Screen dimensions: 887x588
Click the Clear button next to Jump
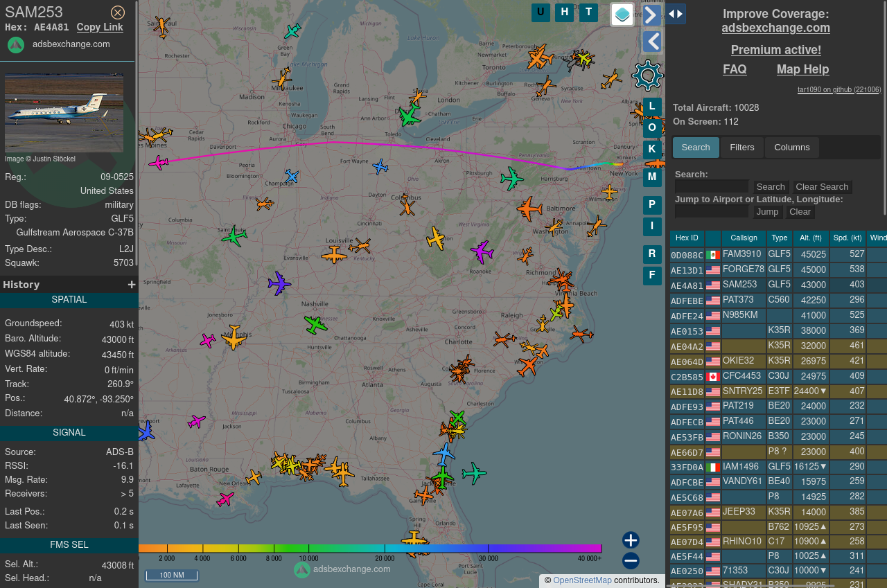(x=800, y=212)
